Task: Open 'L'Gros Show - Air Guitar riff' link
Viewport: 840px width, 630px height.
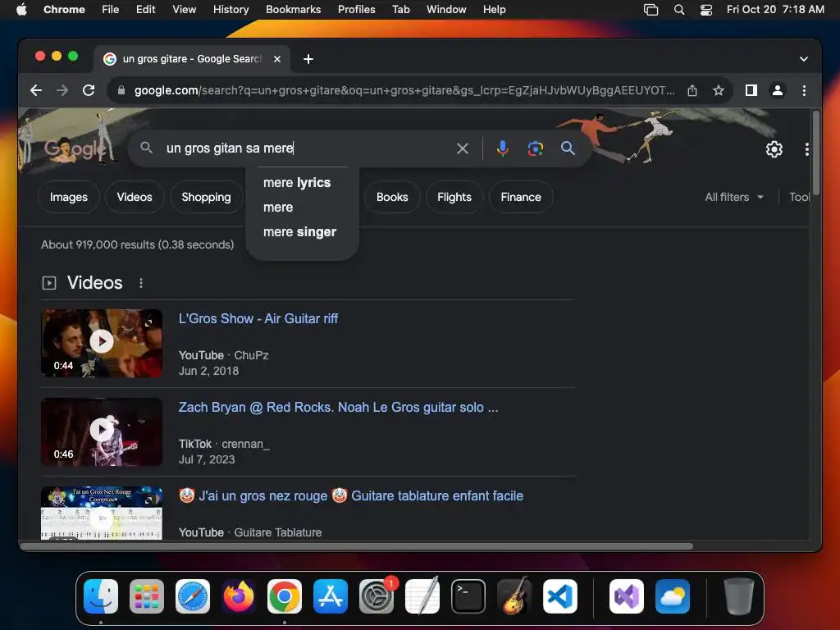Action: 258,319
